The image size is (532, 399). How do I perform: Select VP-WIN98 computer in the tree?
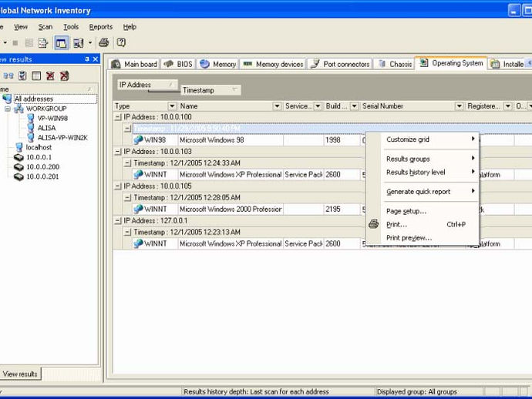(52, 119)
